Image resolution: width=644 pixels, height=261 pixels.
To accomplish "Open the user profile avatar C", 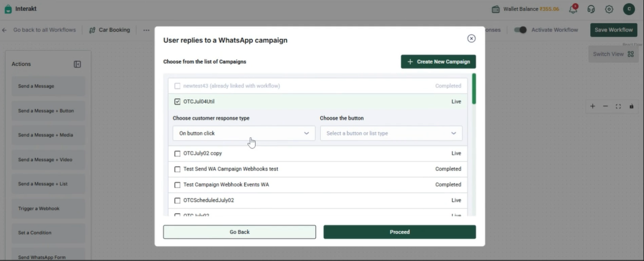I will (x=629, y=9).
